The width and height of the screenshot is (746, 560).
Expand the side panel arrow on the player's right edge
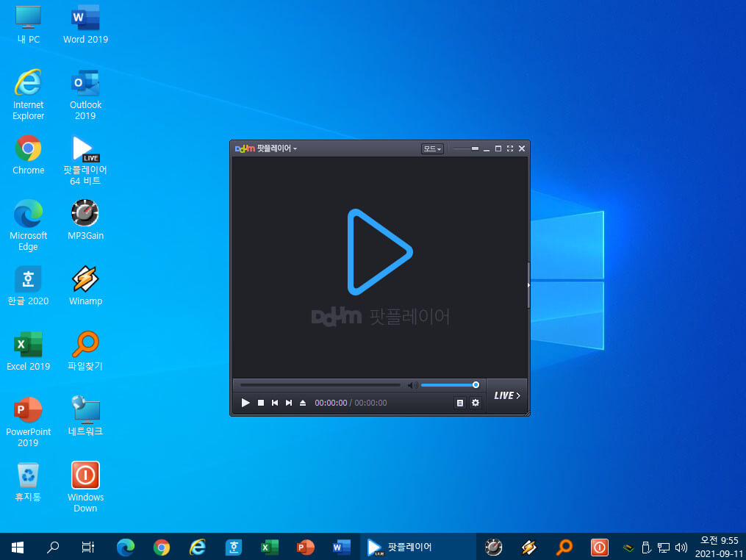(528, 285)
